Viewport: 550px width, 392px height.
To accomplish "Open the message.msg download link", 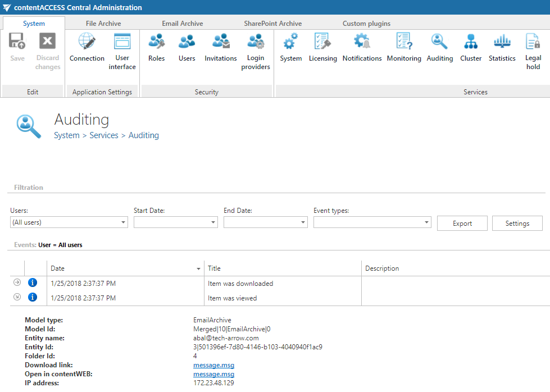I will click(213, 365).
